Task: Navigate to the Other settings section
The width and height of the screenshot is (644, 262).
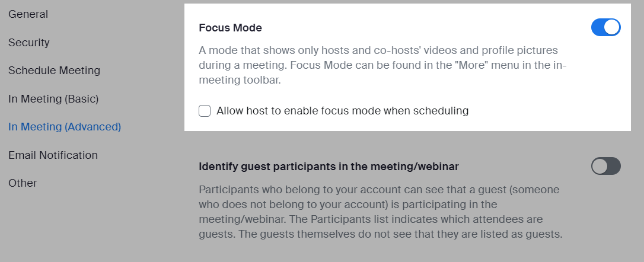Action: (x=23, y=183)
